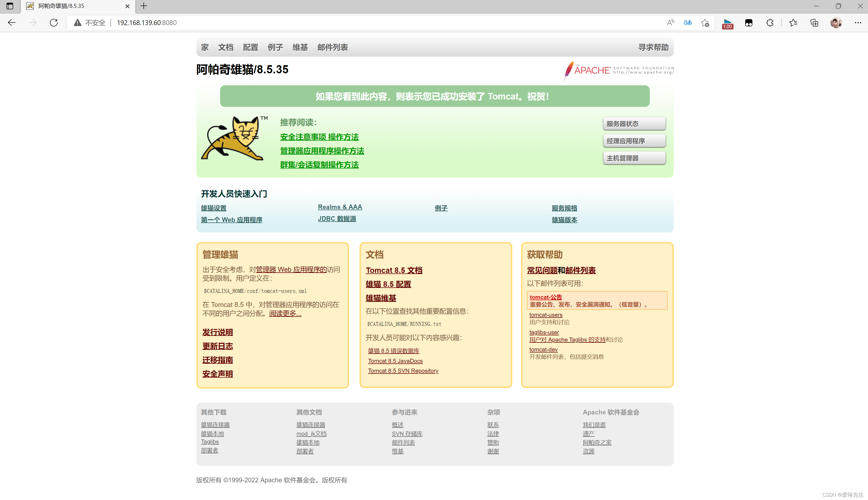The width and height of the screenshot is (868, 500).
Task: Open Settings and more menu
Action: click(x=858, y=23)
